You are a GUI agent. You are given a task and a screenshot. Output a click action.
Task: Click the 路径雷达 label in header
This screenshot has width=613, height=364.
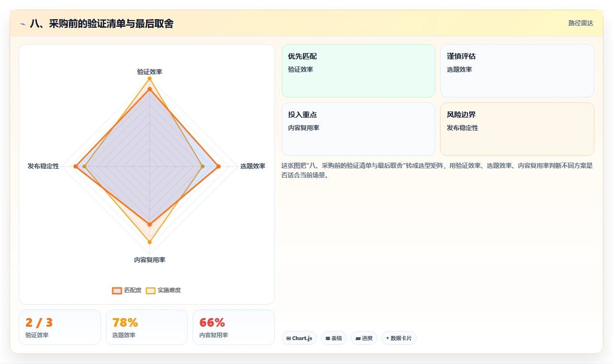(580, 23)
